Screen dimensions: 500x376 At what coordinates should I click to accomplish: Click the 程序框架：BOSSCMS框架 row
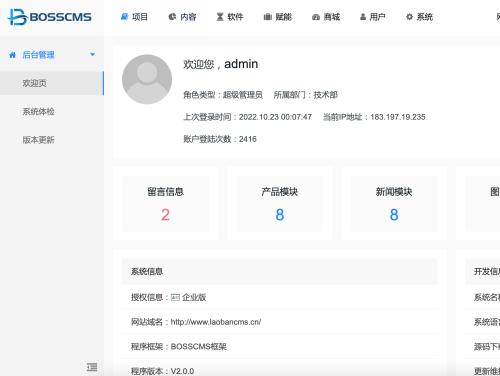click(x=280, y=347)
